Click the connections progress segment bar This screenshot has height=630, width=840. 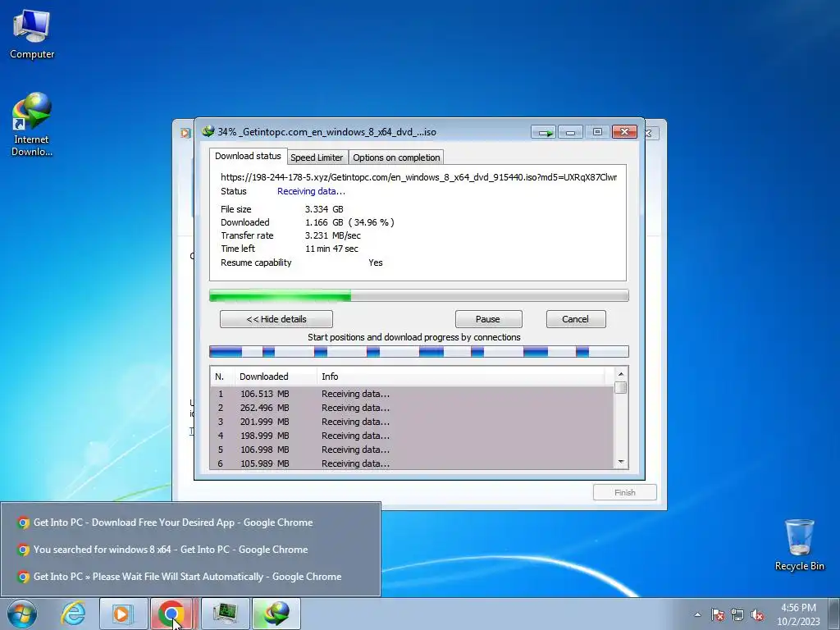pyautogui.click(x=419, y=351)
